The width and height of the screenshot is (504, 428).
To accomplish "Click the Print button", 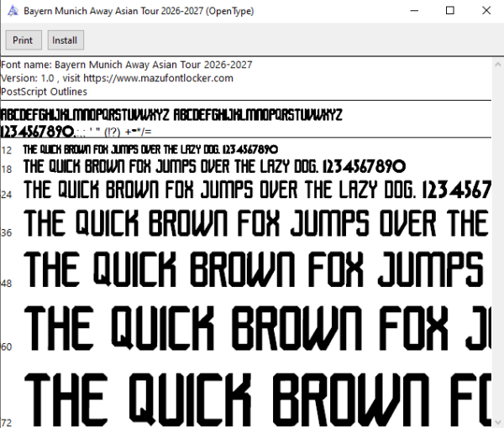I will tap(24, 40).
